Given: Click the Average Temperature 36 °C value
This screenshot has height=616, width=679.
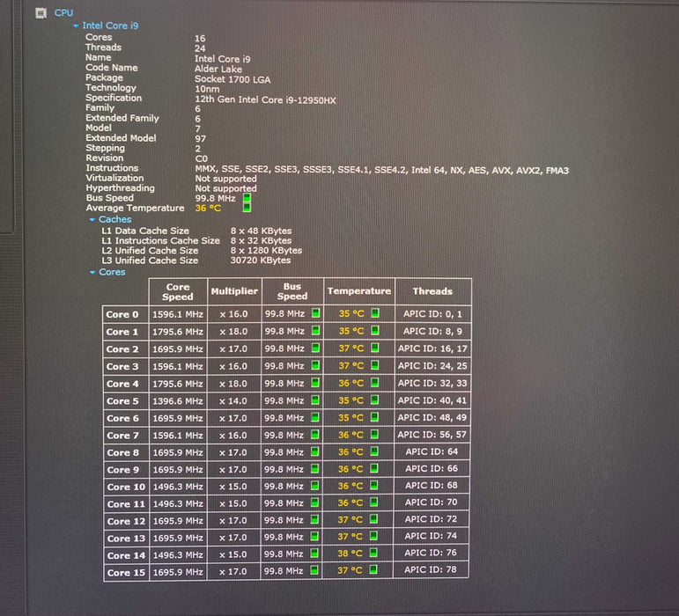Looking at the screenshot, I should tap(208, 208).
